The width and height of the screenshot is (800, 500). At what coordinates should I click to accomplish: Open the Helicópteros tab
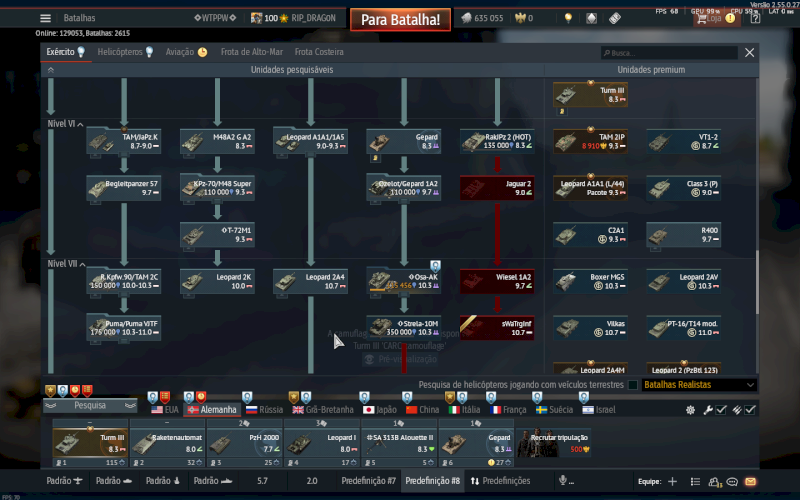pyautogui.click(x=125, y=52)
